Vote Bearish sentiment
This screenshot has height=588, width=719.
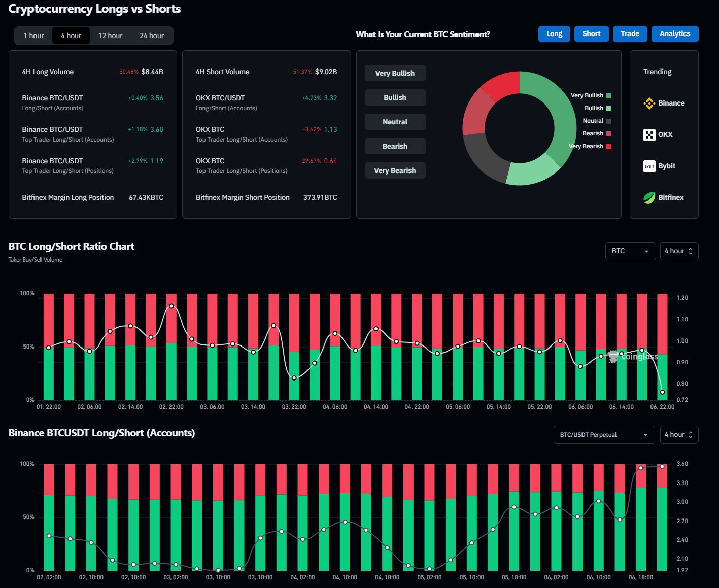click(395, 146)
